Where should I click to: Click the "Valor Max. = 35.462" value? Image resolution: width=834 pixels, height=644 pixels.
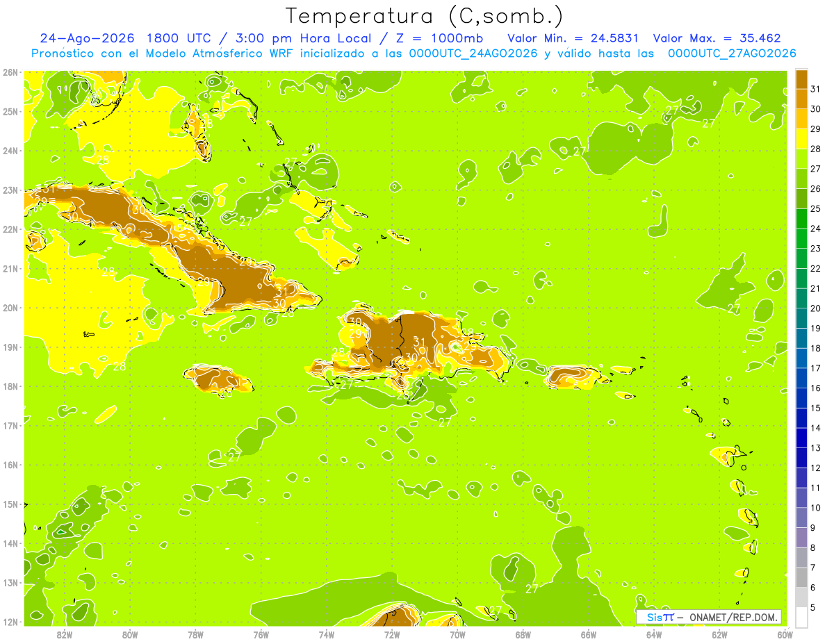(717, 38)
